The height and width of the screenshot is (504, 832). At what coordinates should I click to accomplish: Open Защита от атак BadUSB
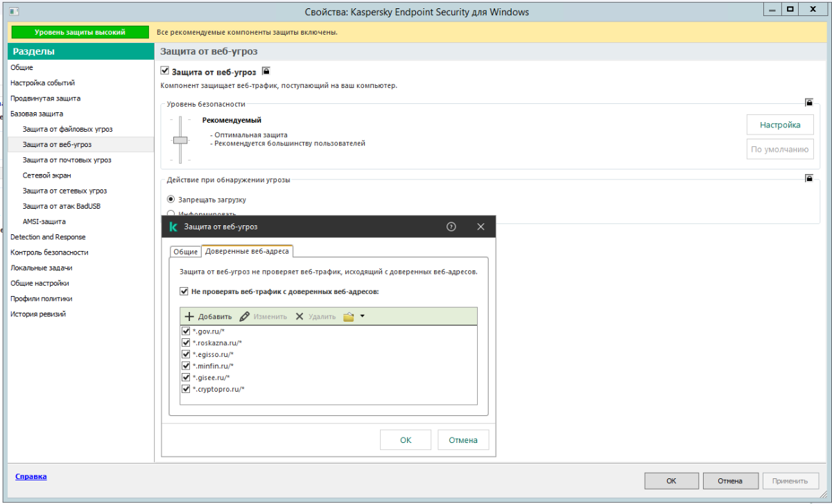(x=62, y=206)
